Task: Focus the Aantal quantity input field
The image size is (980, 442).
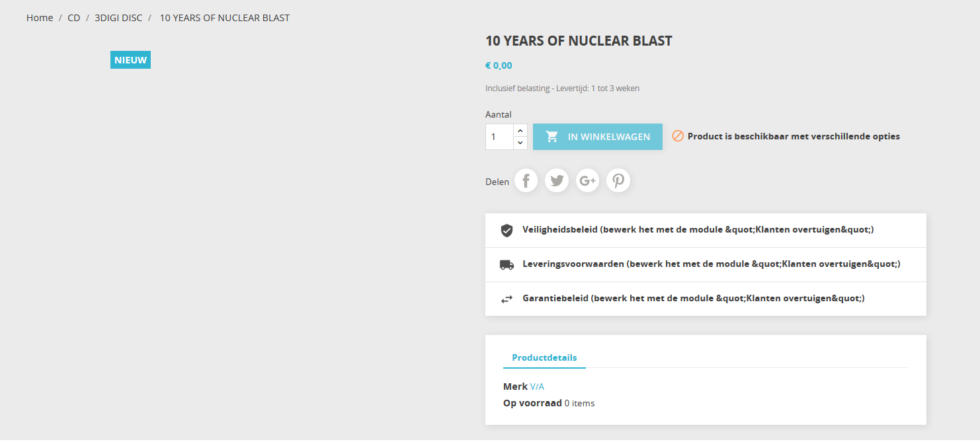Action: click(x=500, y=137)
